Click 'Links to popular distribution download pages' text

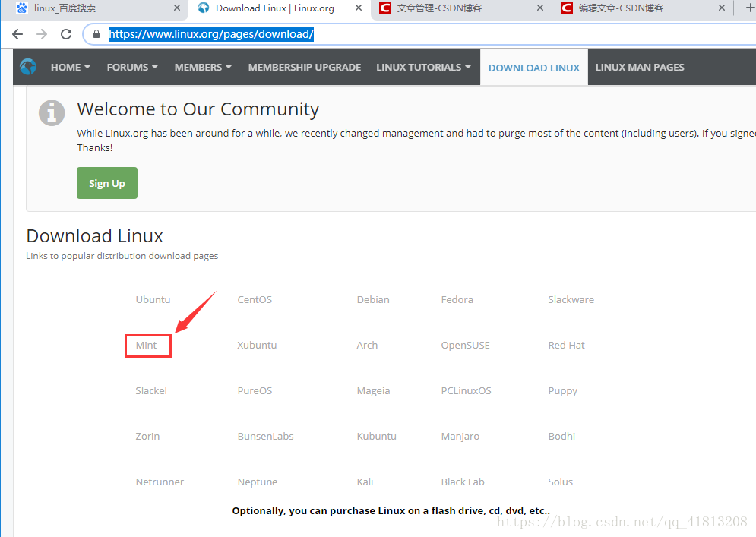click(122, 256)
